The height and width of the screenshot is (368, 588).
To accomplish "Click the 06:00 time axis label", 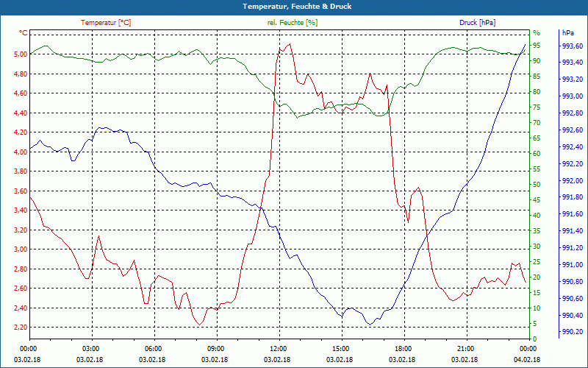I will [154, 348].
